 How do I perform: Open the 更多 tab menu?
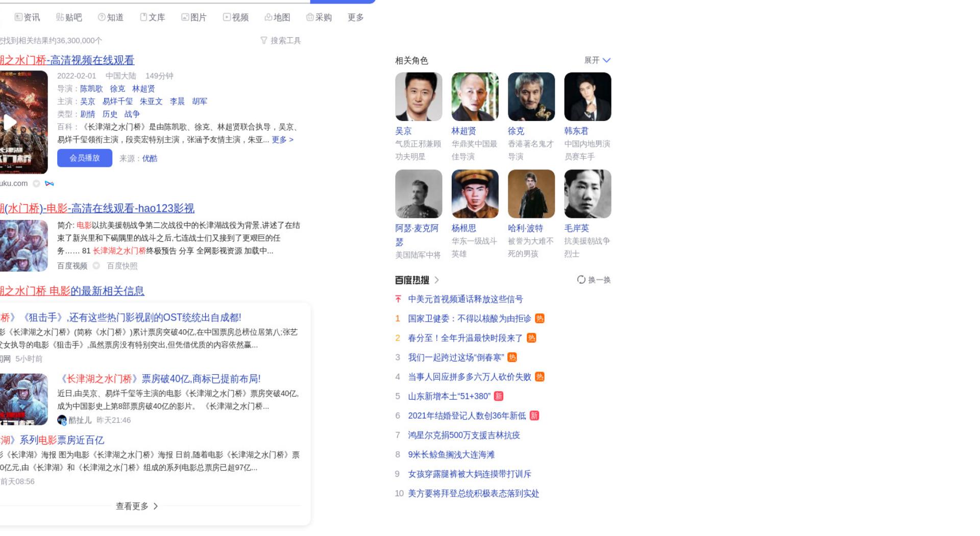tap(356, 17)
